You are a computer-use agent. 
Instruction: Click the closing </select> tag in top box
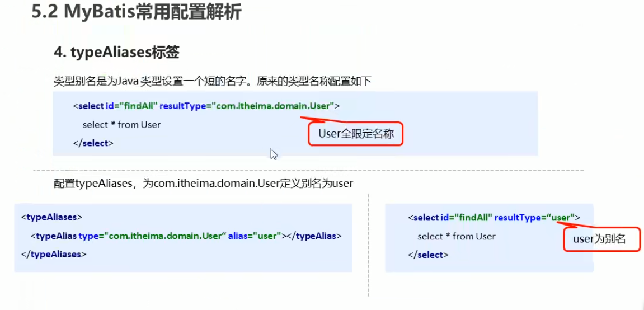pos(93,143)
